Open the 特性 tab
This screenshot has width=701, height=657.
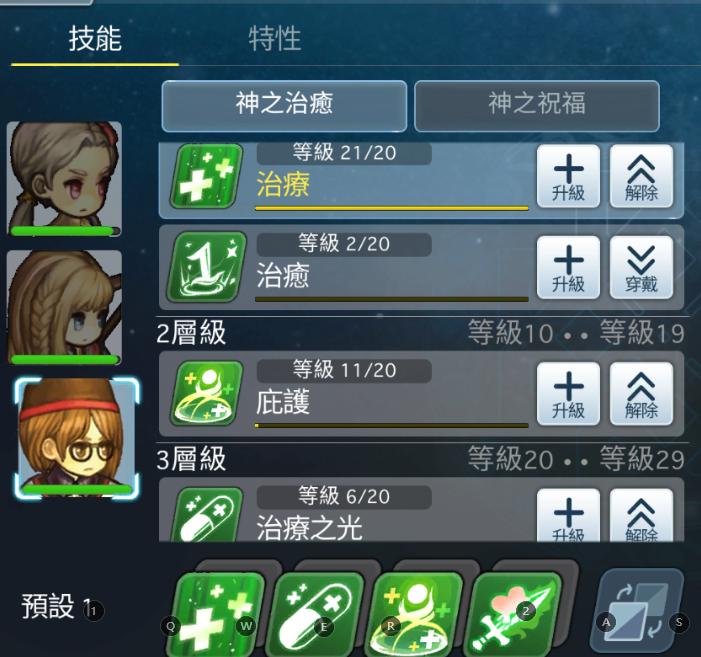[275, 39]
